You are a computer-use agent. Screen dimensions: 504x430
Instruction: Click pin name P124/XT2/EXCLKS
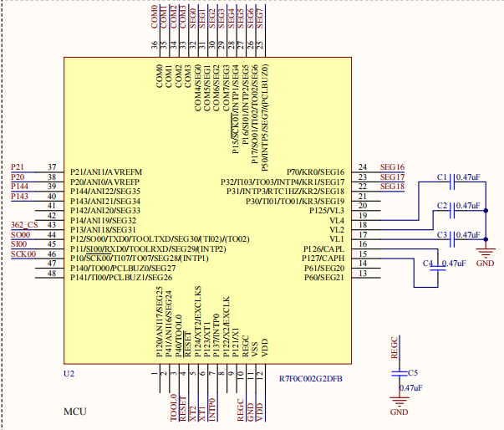tap(198, 321)
